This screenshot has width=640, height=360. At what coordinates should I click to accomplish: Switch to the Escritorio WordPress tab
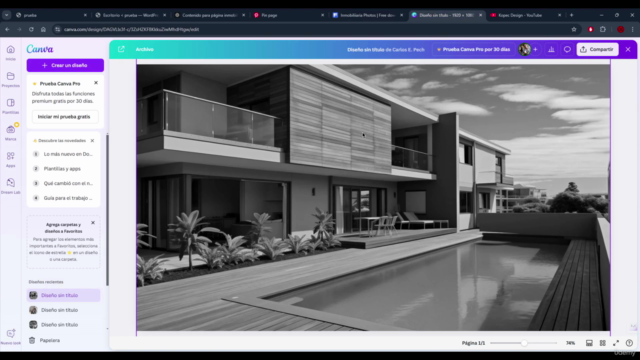(131, 15)
